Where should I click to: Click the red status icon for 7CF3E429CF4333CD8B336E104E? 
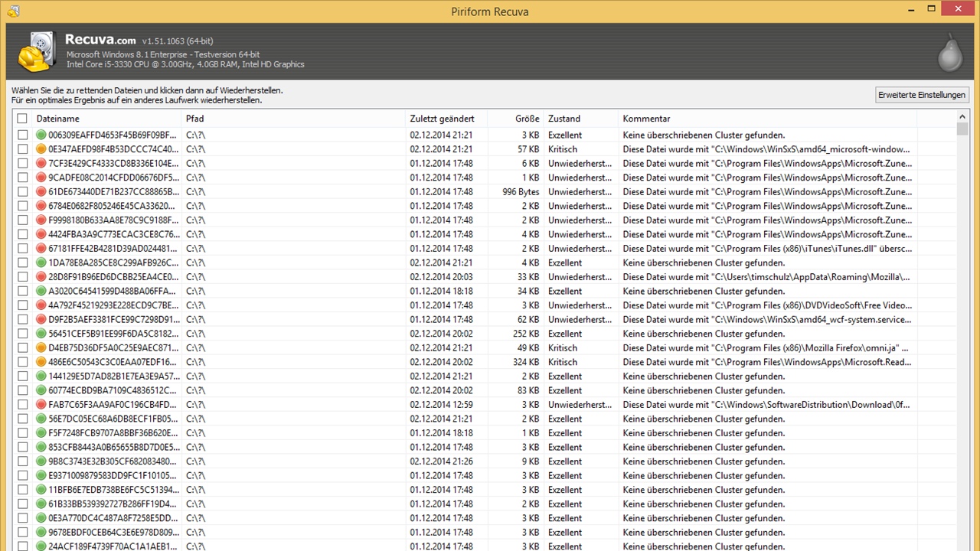[x=41, y=164]
